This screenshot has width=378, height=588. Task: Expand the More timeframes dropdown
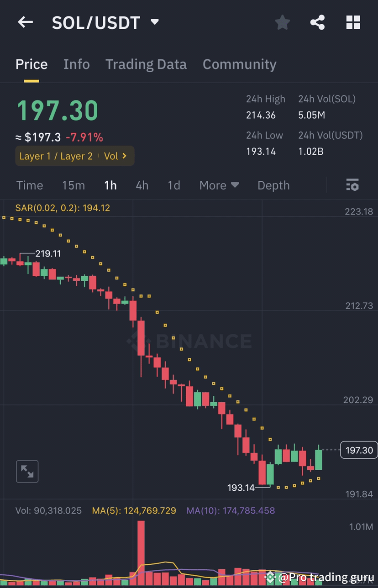pos(219,185)
